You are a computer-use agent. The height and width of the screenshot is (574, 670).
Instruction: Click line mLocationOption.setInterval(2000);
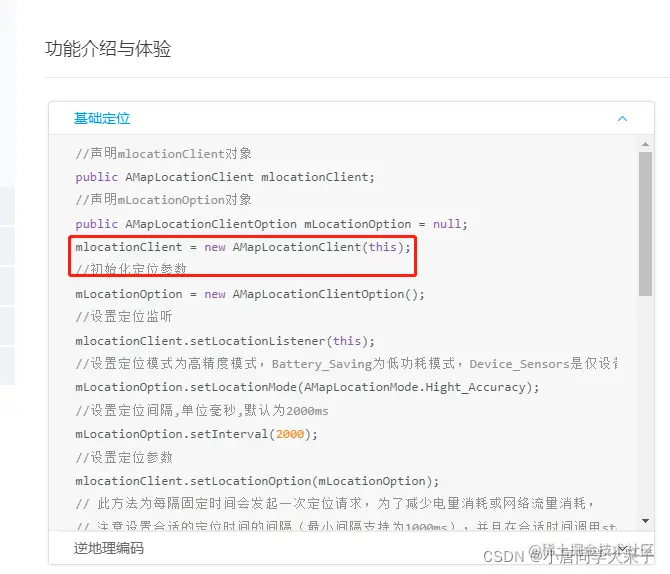tap(197, 434)
